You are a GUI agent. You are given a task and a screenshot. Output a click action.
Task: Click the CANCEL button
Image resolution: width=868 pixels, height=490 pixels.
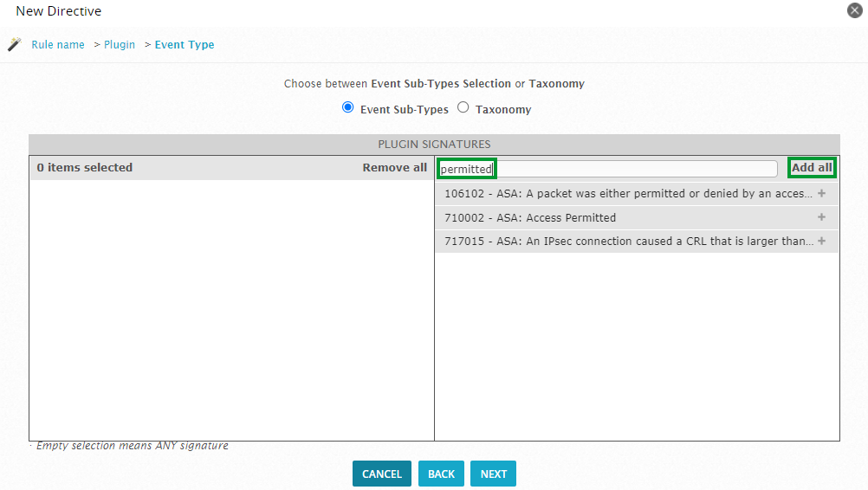[382, 474]
